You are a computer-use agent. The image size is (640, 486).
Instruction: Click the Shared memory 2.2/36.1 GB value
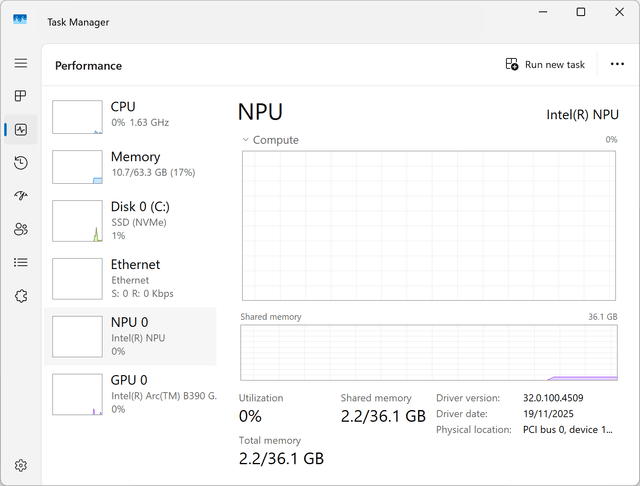pos(383,416)
